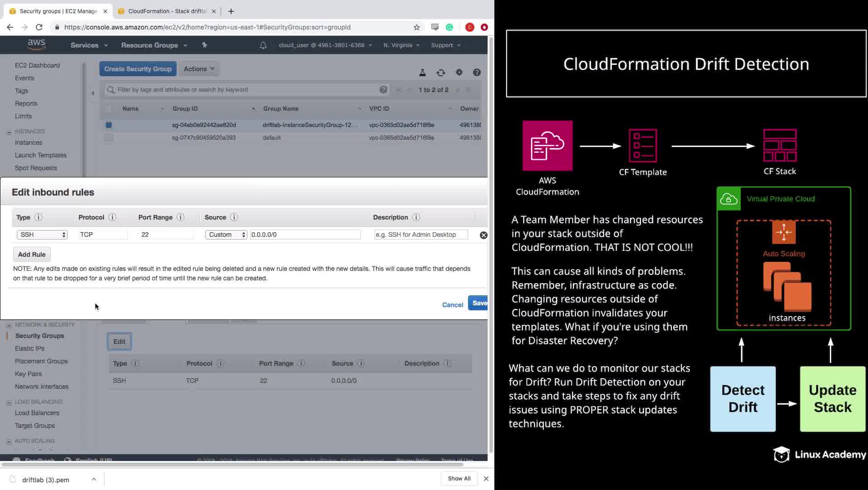Open the cloud_user account menu
This screenshot has height=490, width=868.
coord(325,45)
